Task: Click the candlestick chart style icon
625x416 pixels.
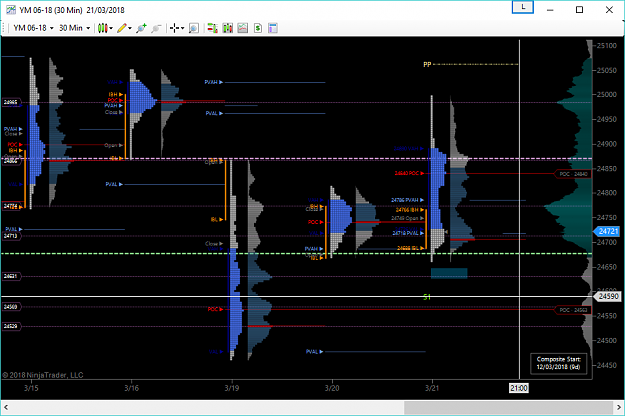Action: 102,28
